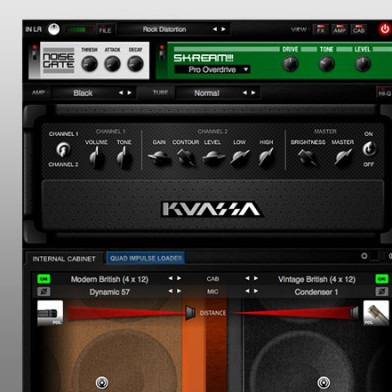Viewport: 392px width, 392px height.
Task: Click the Dynamic 57 mic thumbnail
Action: click(50, 313)
